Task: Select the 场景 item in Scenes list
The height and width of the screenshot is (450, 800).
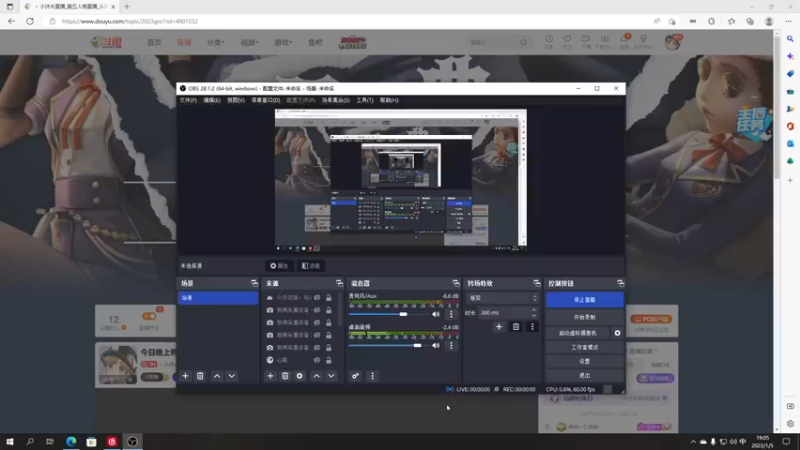Action: tap(218, 298)
